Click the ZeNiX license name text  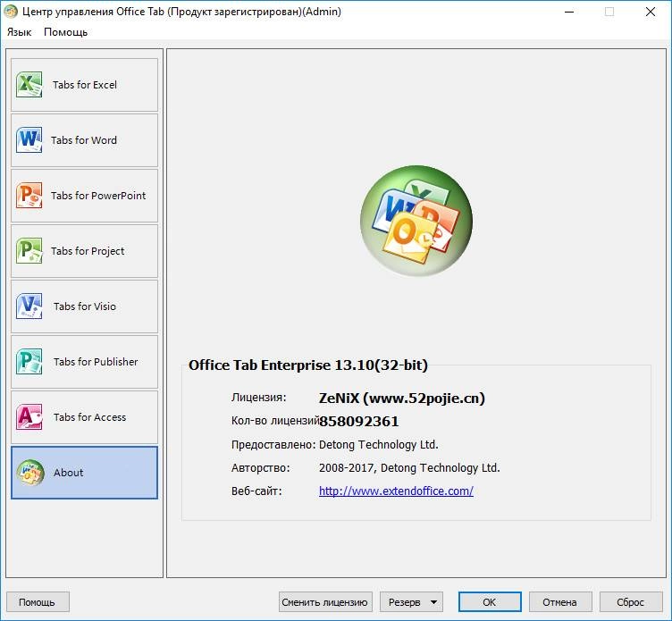tap(402, 399)
